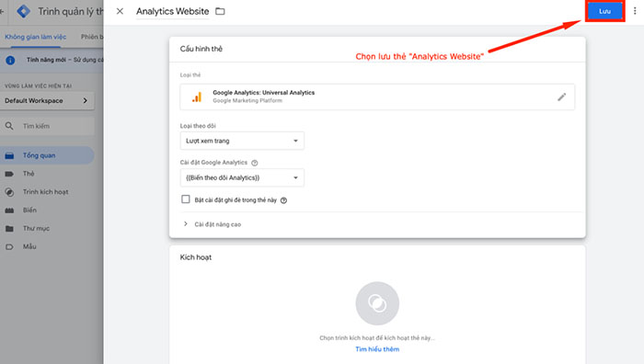The image size is (644, 364).
Task: Edit tag type with pencil icon
Action: click(561, 97)
